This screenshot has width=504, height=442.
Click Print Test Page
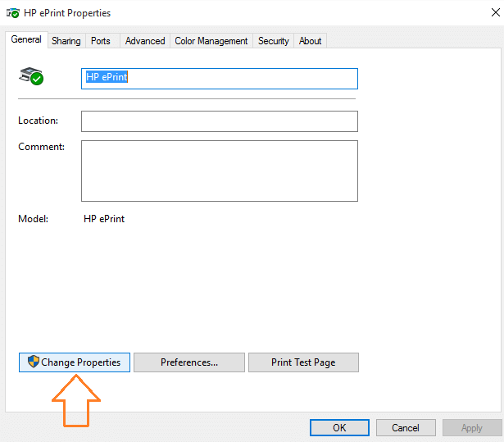[303, 362]
